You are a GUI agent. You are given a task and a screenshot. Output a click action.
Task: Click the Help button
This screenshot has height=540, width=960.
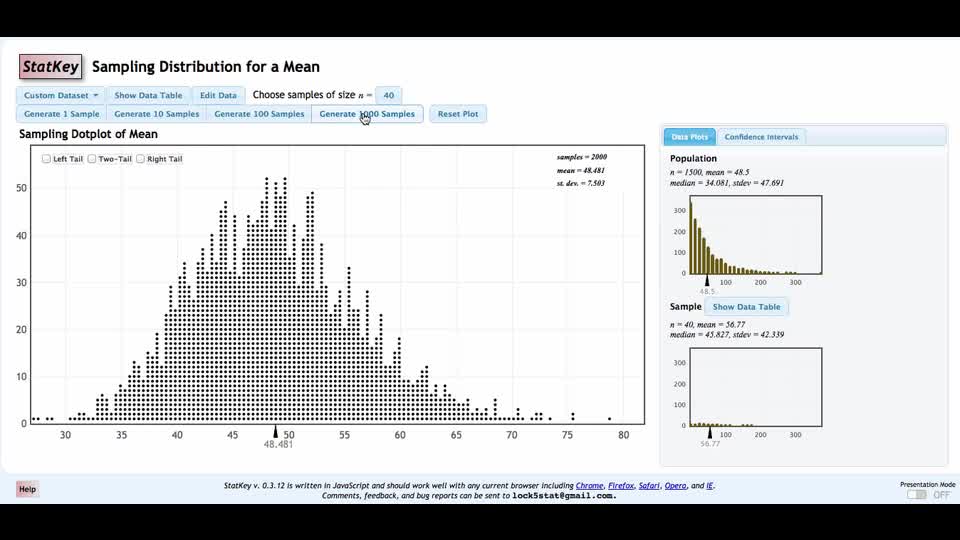point(28,489)
